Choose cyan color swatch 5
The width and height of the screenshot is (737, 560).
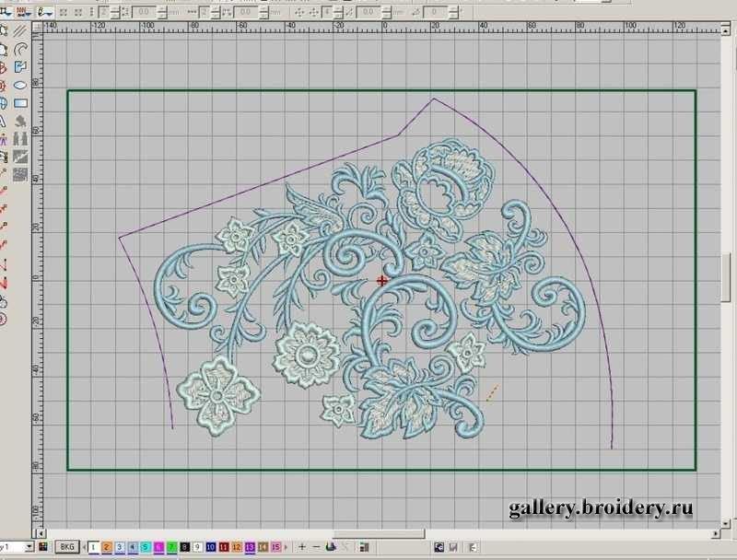pos(146,547)
